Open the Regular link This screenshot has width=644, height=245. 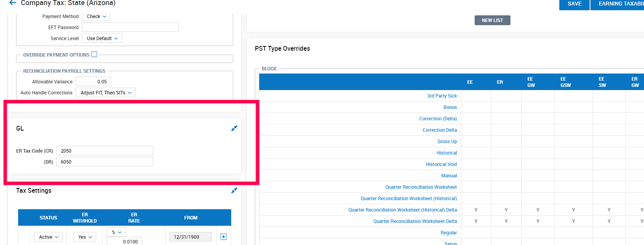click(x=449, y=232)
